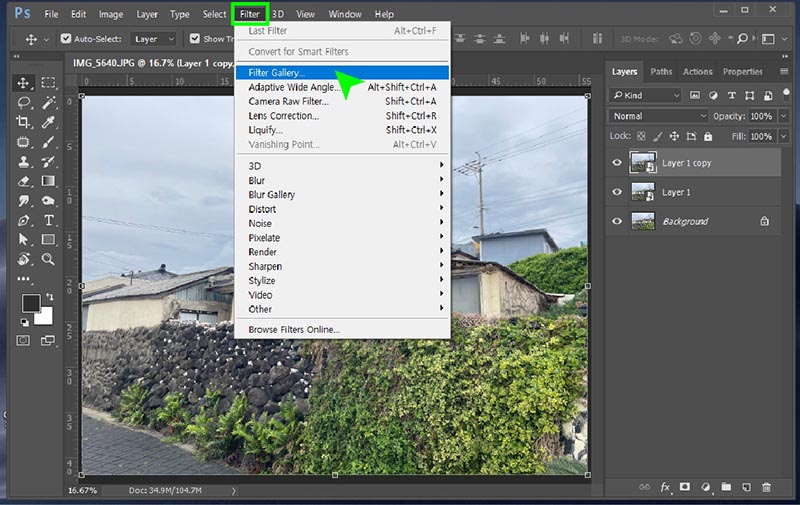Viewport: 800px width, 505px height.
Task: Select the Zoom tool in the toolbox
Action: pyautogui.click(x=48, y=259)
